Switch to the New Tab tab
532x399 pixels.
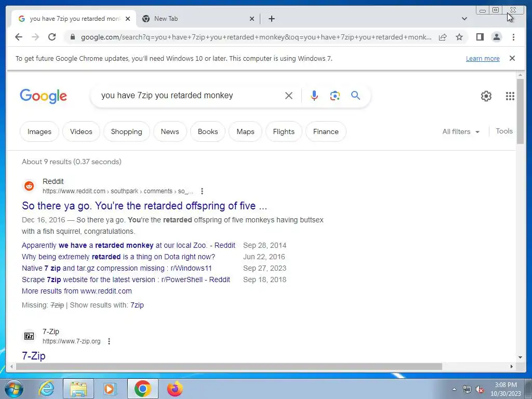pos(198,19)
